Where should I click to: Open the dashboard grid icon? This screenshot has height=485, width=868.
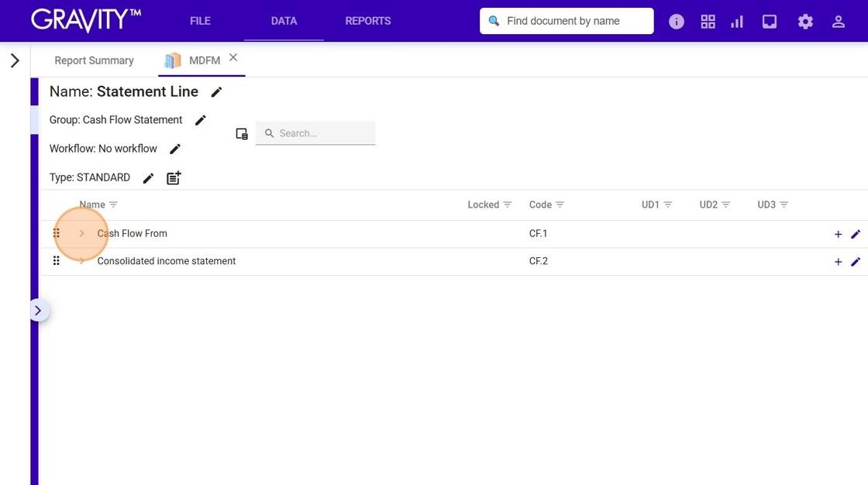coord(708,22)
